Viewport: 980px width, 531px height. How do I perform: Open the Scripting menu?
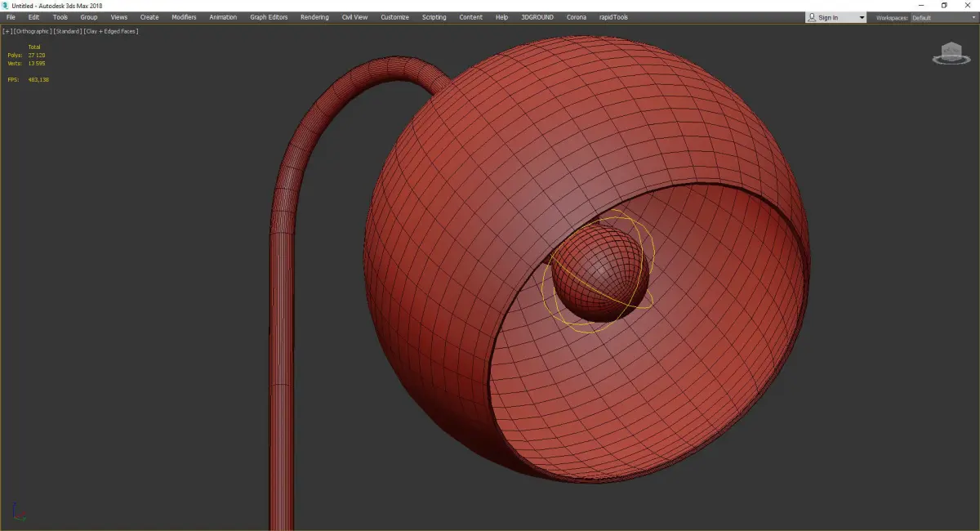pyautogui.click(x=434, y=17)
